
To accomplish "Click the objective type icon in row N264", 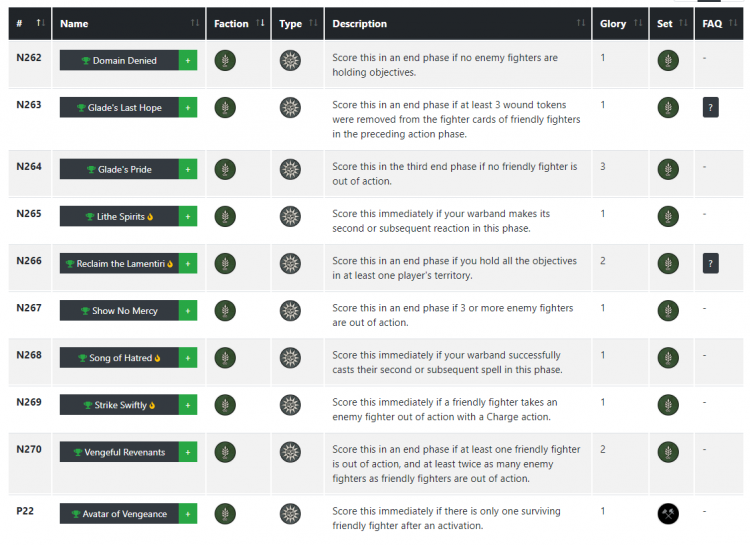I will click(290, 169).
